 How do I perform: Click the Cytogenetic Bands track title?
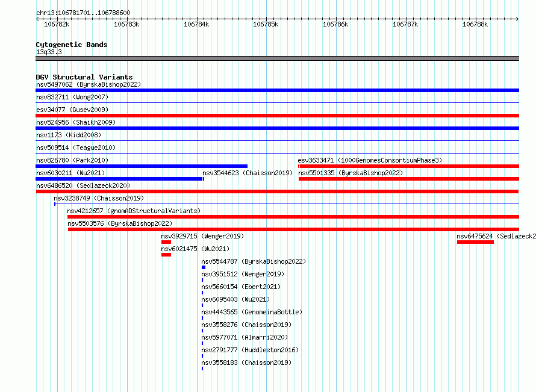tap(72, 45)
